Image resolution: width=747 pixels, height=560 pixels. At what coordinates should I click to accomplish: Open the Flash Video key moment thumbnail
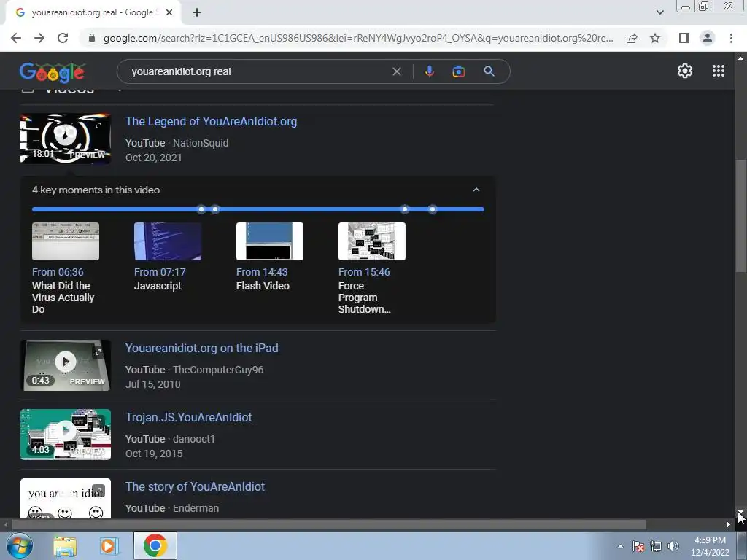pos(270,241)
